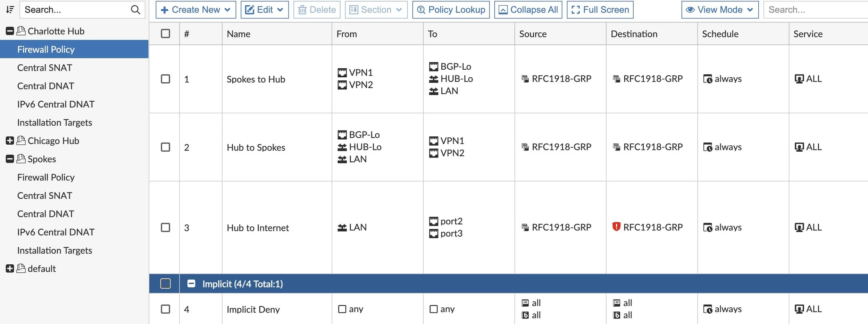Click the HUB-Lo interface icon in Hub to Spokes From column

click(342, 147)
